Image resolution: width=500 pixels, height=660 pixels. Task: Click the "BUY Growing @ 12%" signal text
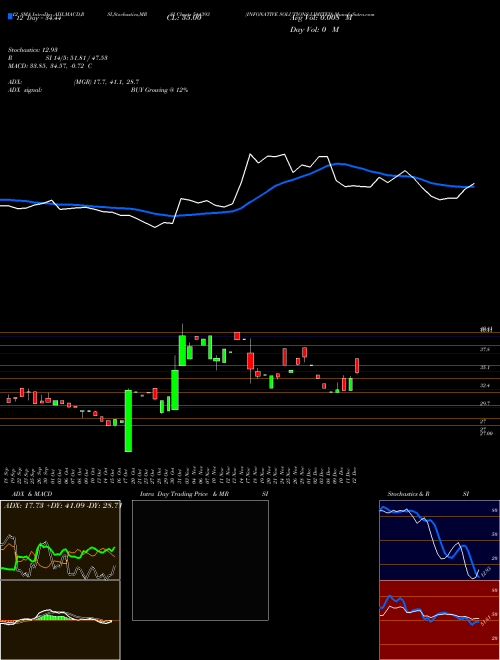(159, 90)
